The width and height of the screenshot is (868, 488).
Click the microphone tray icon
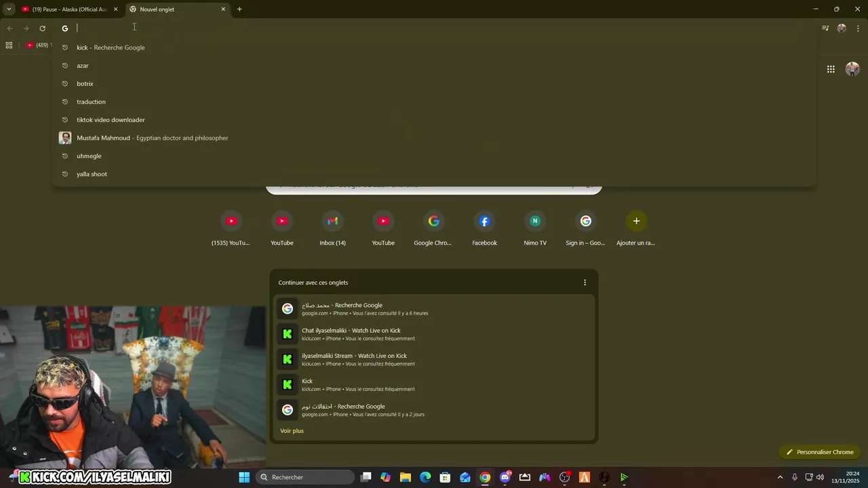(x=794, y=477)
